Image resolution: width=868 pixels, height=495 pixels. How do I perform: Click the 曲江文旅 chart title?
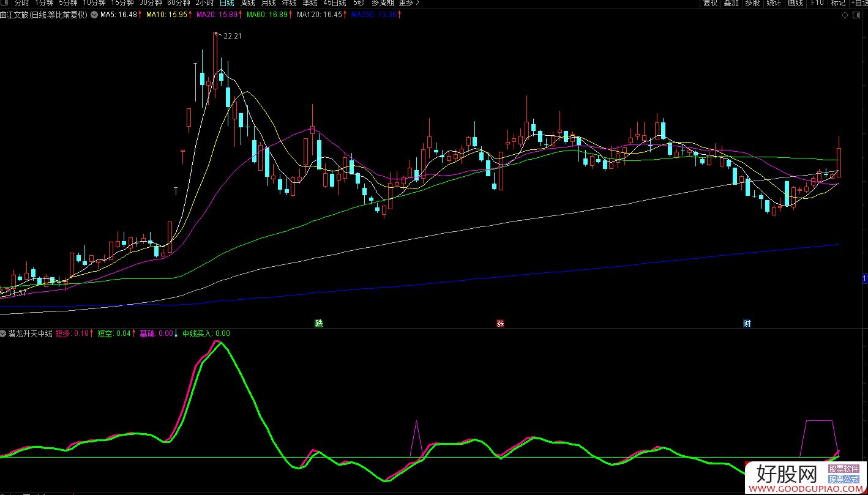(44, 15)
